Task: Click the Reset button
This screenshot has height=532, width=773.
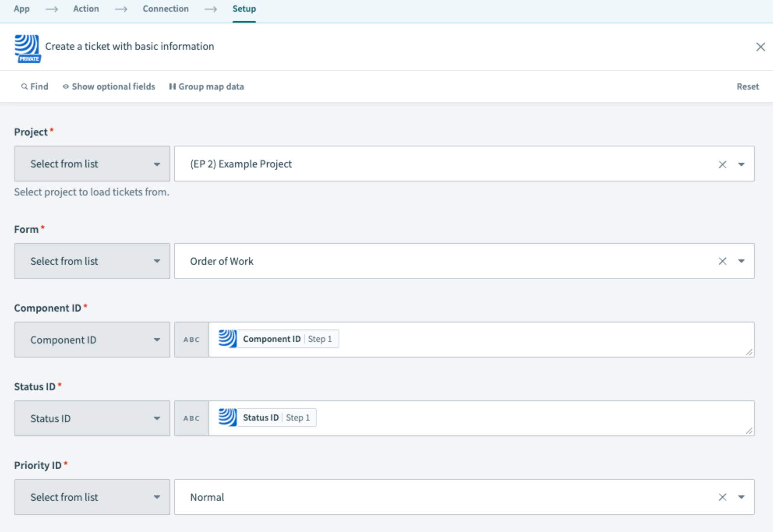Action: coord(747,86)
